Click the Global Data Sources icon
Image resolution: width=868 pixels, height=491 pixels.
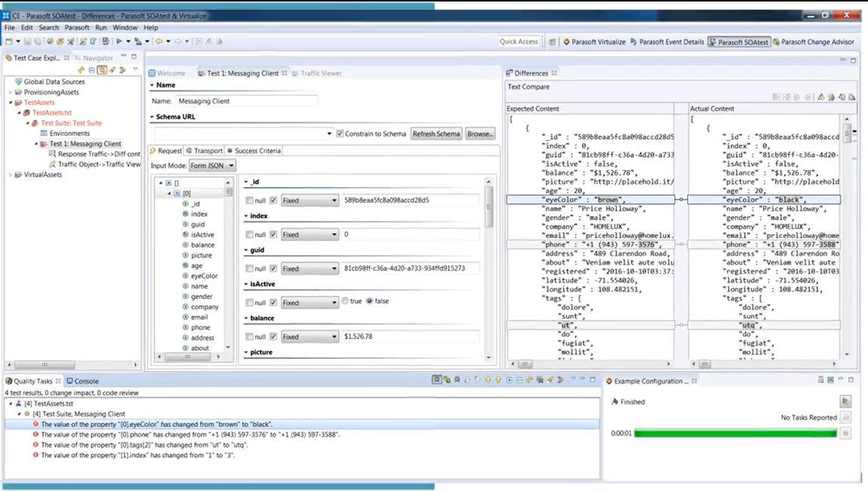click(18, 82)
